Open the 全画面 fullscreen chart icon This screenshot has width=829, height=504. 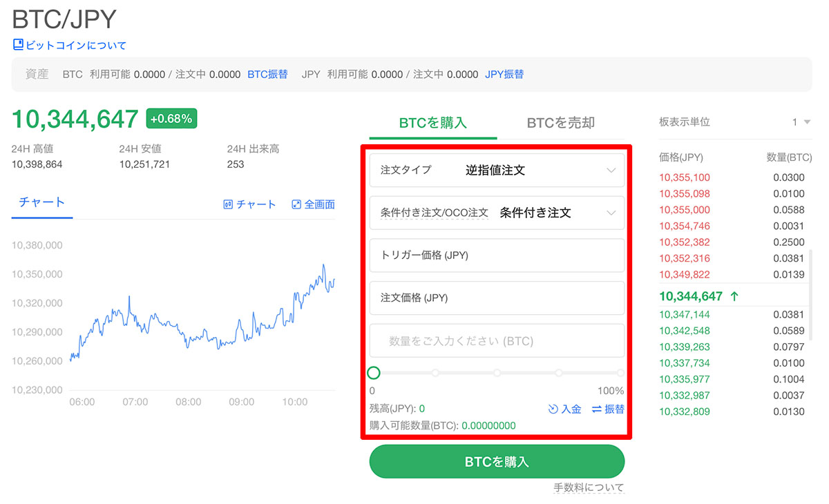[296, 204]
